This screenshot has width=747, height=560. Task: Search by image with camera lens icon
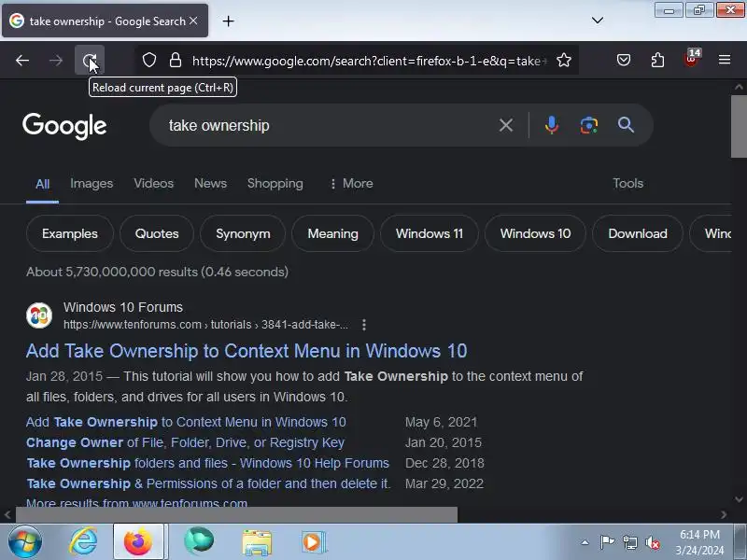[589, 125]
